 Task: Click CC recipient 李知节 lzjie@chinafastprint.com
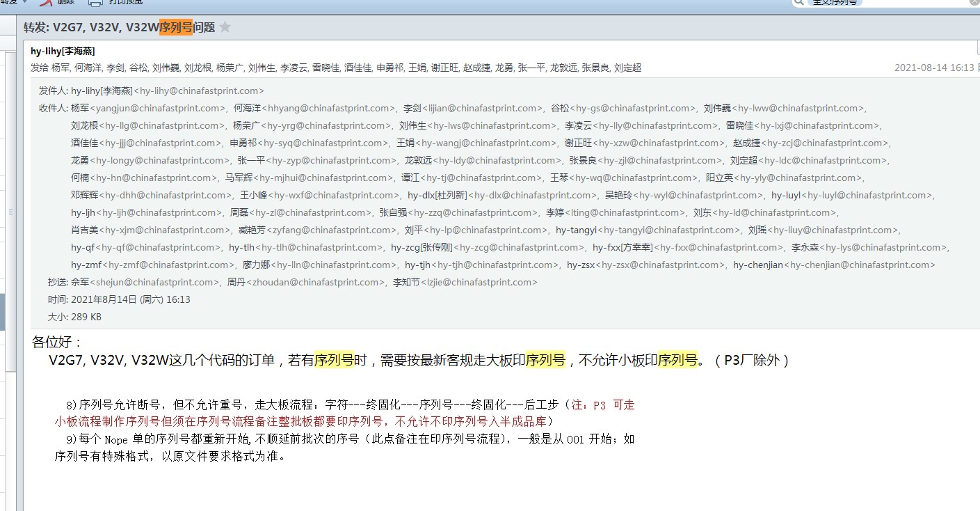(x=465, y=282)
